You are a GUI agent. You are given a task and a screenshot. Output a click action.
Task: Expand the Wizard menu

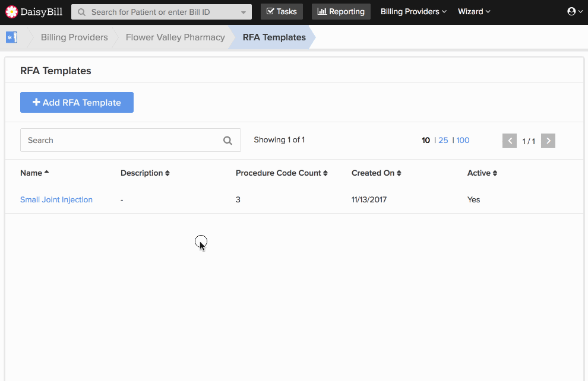[x=474, y=11]
